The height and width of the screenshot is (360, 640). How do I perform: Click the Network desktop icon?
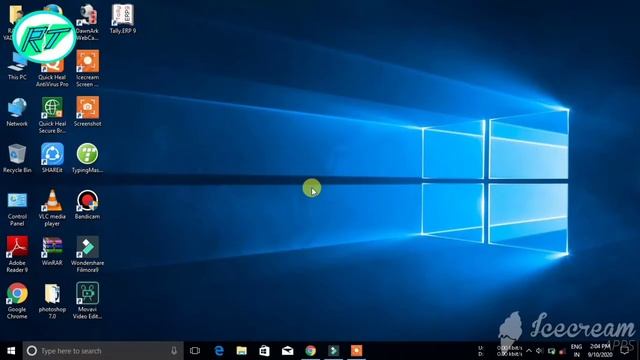17,112
